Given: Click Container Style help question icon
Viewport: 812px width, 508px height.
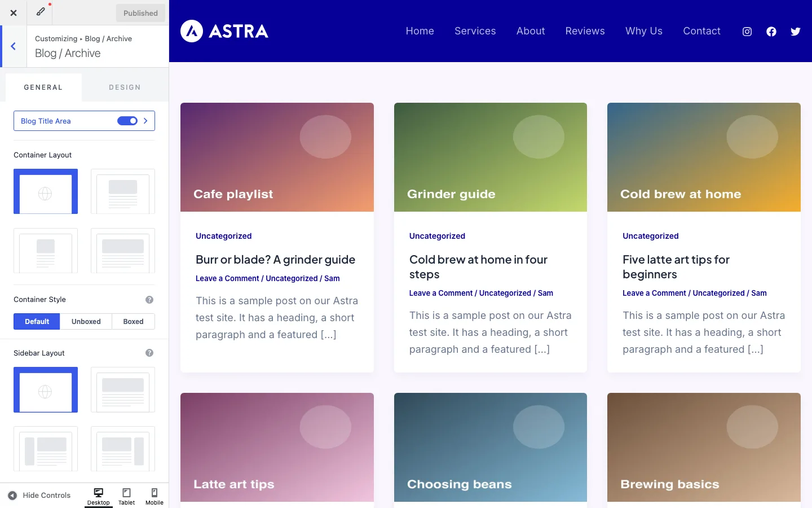Looking at the screenshot, I should (149, 300).
